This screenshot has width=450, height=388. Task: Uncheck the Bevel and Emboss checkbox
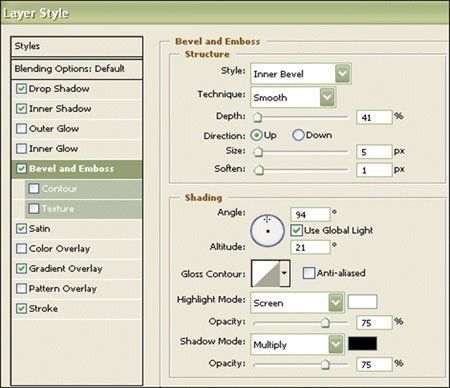coord(21,169)
